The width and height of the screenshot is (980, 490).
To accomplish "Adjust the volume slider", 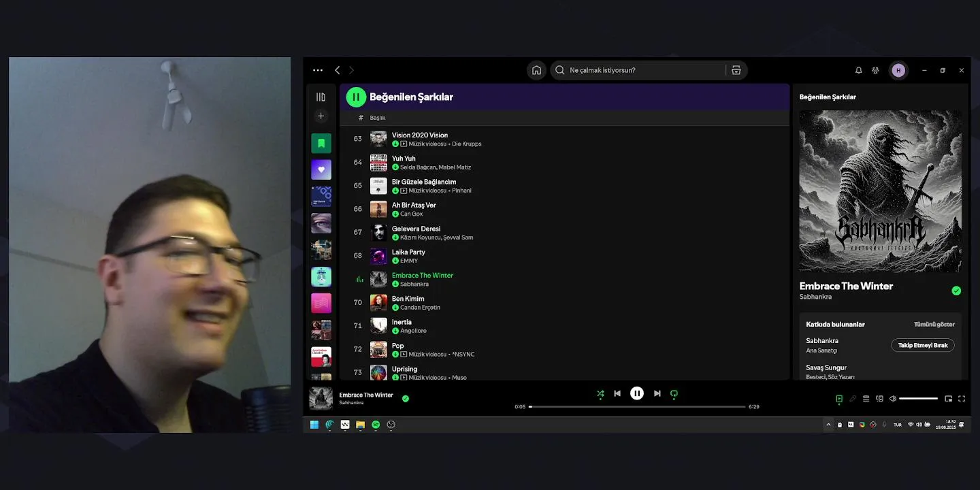I will (918, 399).
